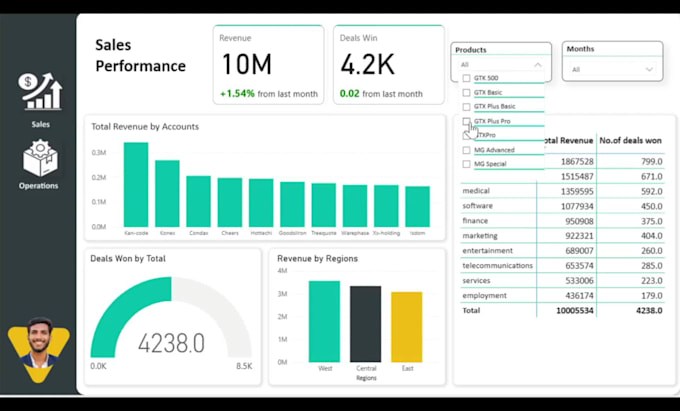Viewport: 680px width, 411px height.
Task: Click the 4238.0 total deals cell
Action: point(649,310)
